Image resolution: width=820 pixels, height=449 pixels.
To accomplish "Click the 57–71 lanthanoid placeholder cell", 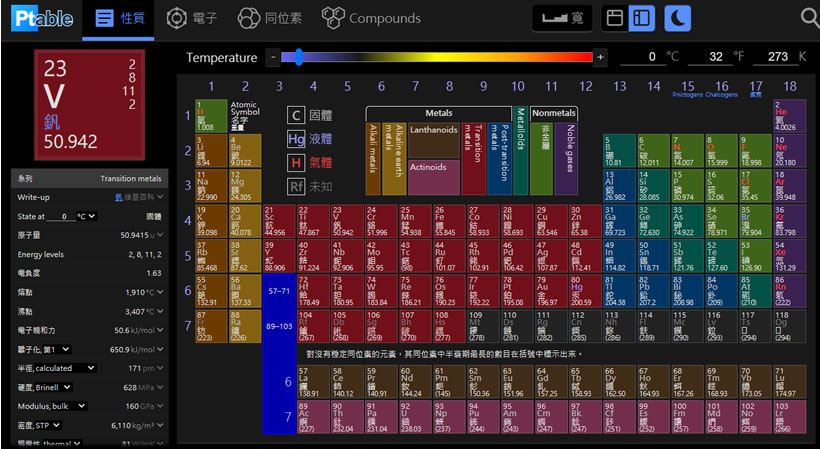I will pyautogui.click(x=278, y=291).
